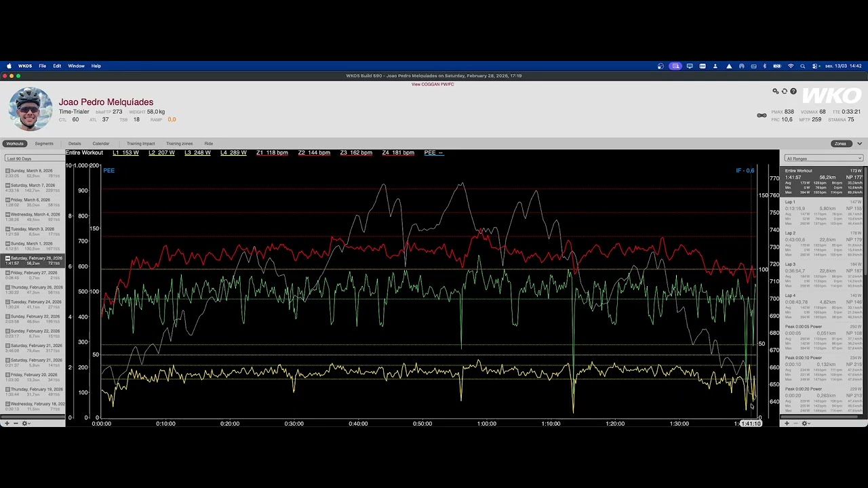Open Spotlight search in menu bar
Viewport: 868px width, 488px height.
click(803, 66)
